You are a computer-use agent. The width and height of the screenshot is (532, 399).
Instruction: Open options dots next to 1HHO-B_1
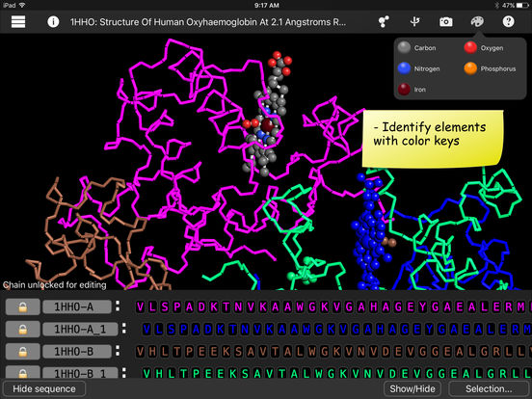tap(124, 372)
